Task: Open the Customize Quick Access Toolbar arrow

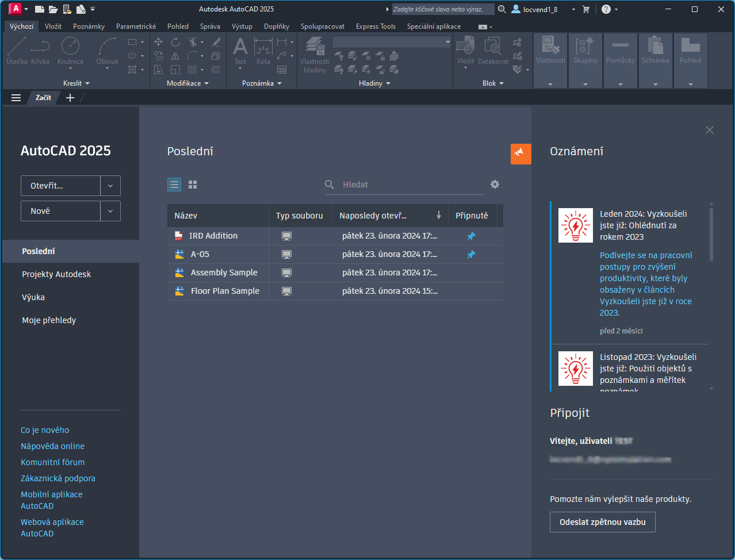Action: [x=93, y=9]
